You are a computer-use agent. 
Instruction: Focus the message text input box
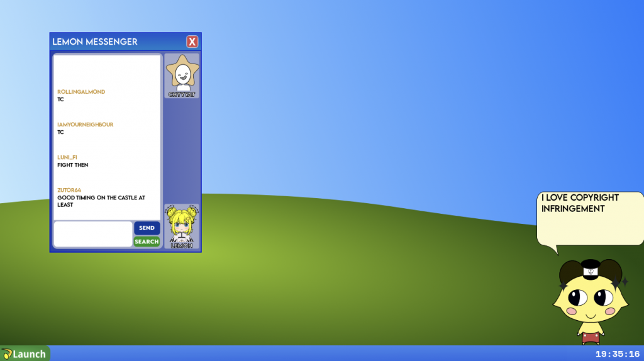coord(93,234)
